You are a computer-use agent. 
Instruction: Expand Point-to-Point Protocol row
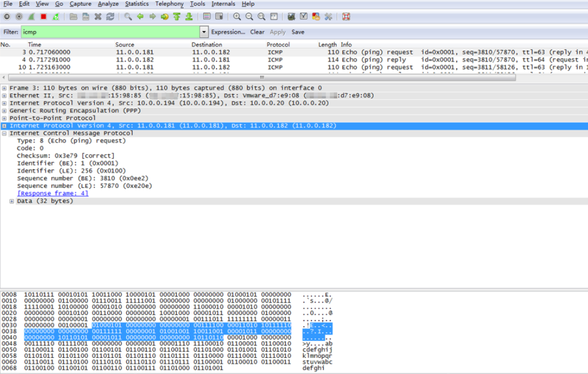[x=4, y=118]
